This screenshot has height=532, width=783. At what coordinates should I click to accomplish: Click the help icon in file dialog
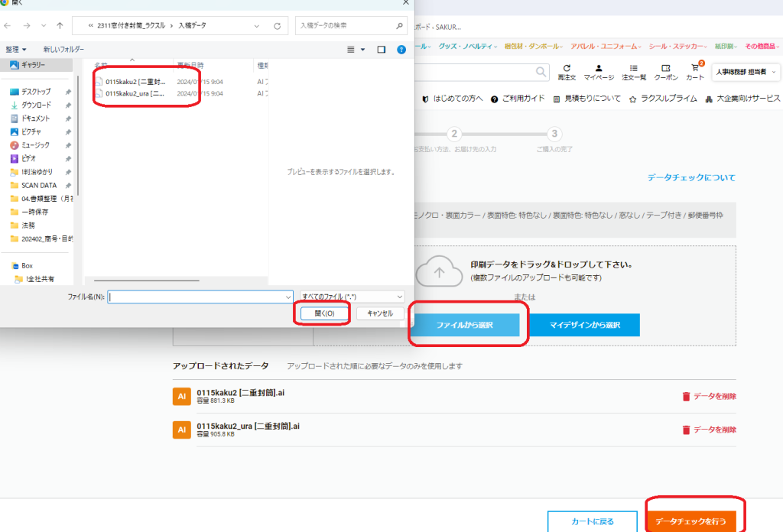(x=401, y=50)
